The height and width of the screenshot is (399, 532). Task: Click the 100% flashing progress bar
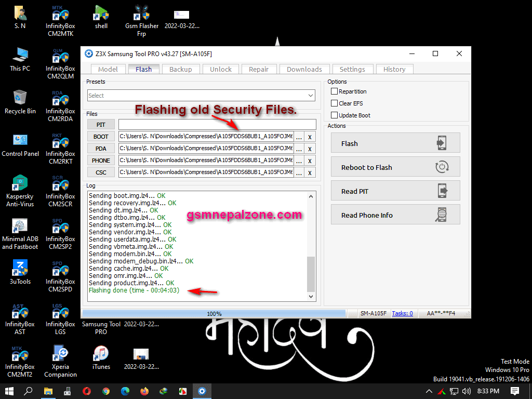(214, 313)
